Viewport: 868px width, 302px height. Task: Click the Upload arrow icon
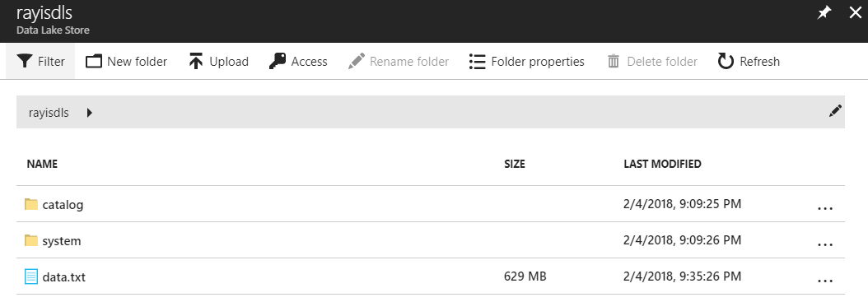196,62
